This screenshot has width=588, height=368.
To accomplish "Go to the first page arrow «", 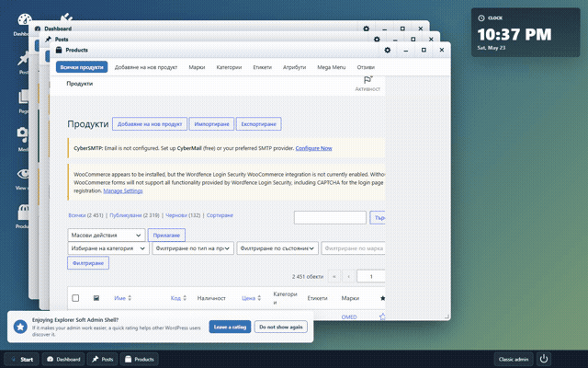I will [334, 277].
